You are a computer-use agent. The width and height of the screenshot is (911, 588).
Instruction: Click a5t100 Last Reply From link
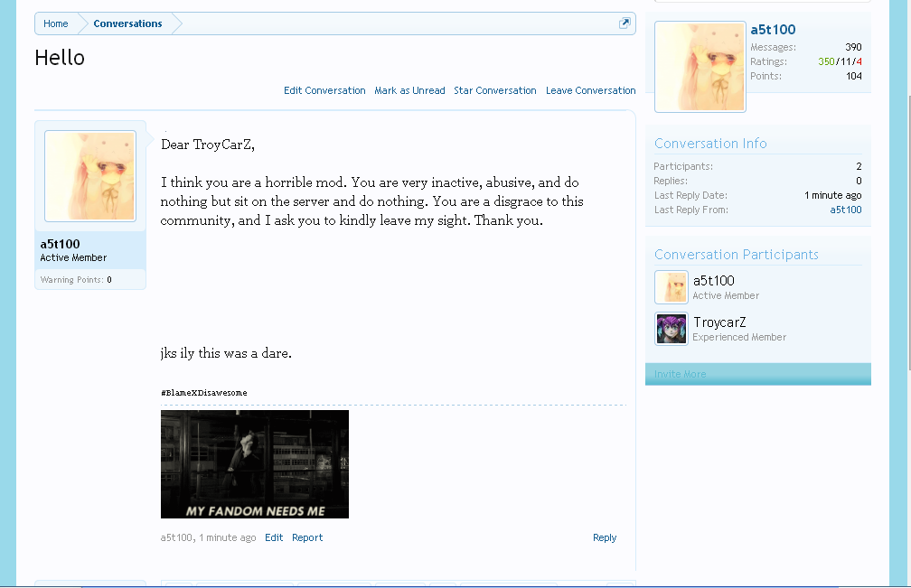(x=845, y=210)
